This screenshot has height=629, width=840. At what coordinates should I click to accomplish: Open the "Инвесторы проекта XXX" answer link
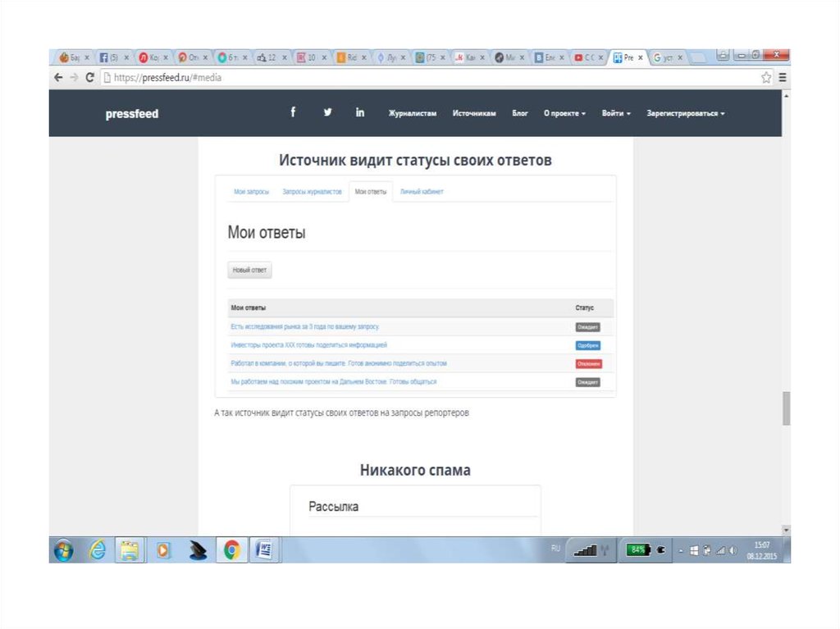[x=309, y=345]
